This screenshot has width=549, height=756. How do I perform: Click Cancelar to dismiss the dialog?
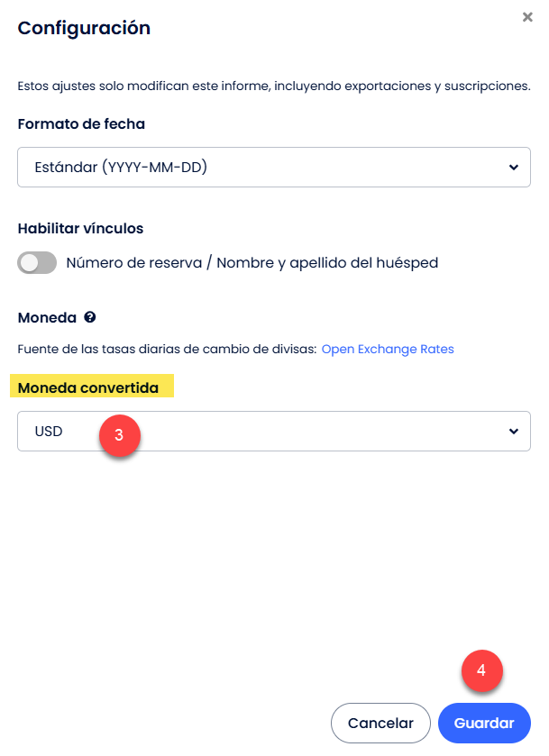[x=380, y=723]
